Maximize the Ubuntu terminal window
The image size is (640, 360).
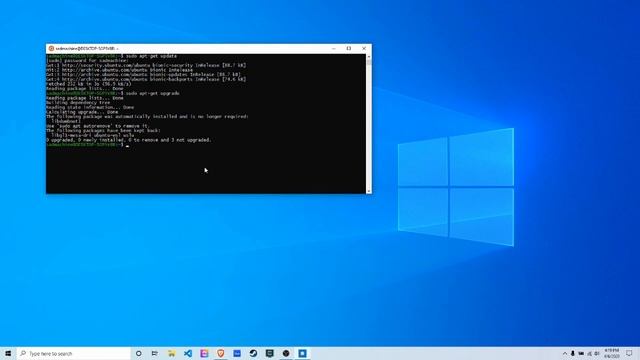tap(349, 48)
